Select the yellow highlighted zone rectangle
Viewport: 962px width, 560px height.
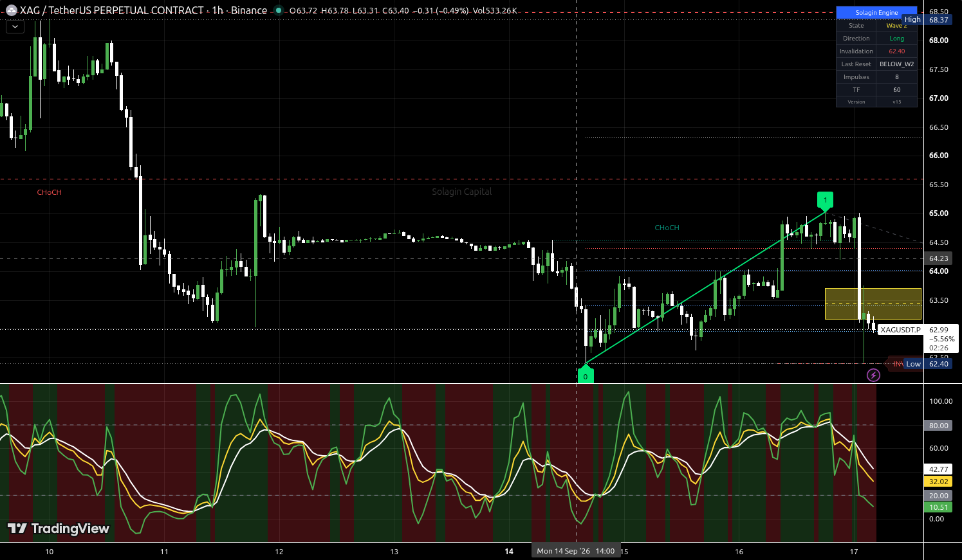click(873, 303)
